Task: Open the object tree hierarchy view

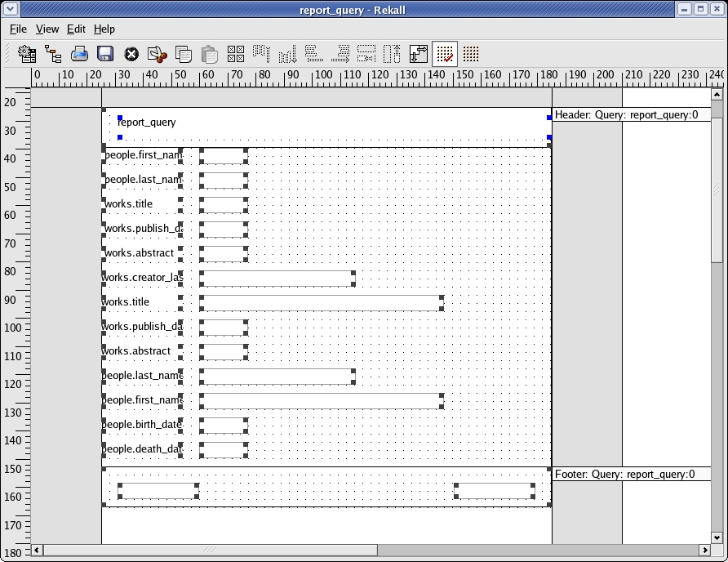Action: tap(53, 55)
